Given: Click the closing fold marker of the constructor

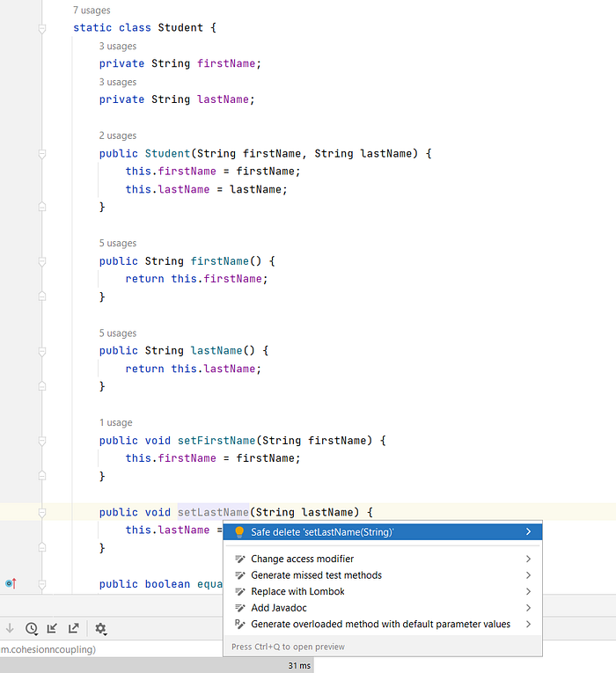Looking at the screenshot, I should (x=42, y=207).
